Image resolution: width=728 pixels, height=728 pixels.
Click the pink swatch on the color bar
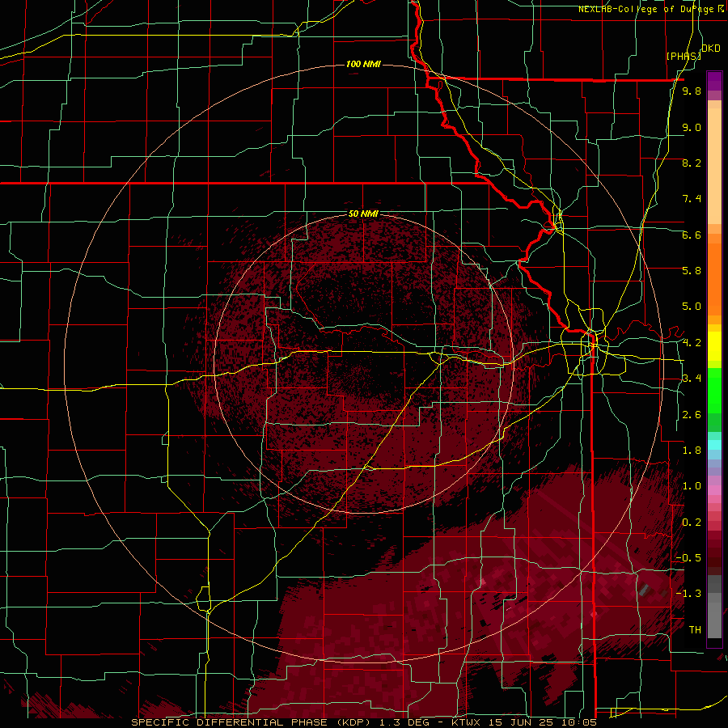pos(714,490)
